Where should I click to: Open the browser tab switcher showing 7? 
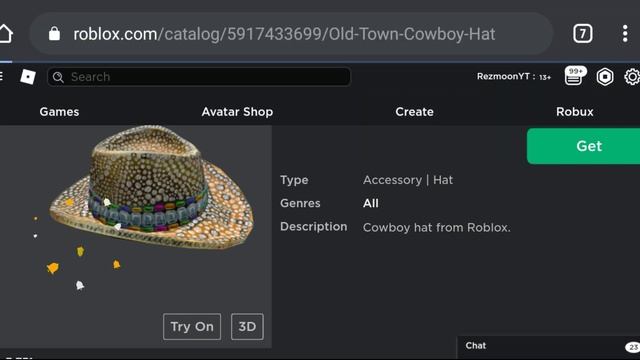pos(582,33)
